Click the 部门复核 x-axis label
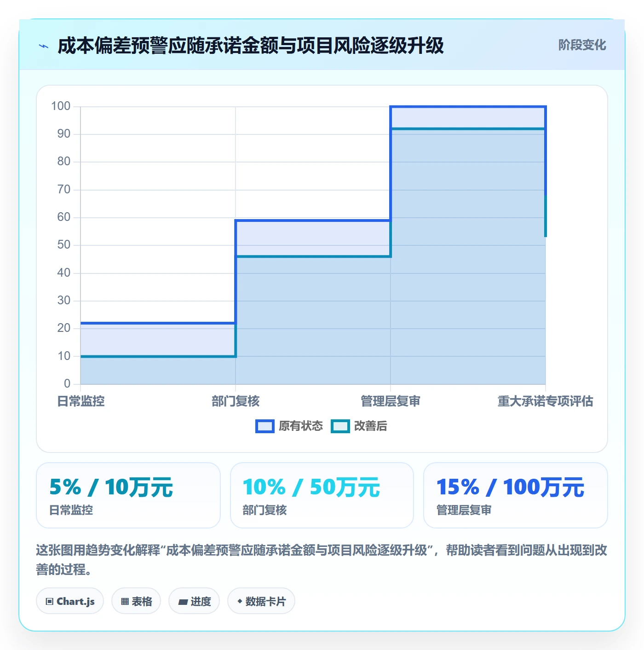 [236, 401]
